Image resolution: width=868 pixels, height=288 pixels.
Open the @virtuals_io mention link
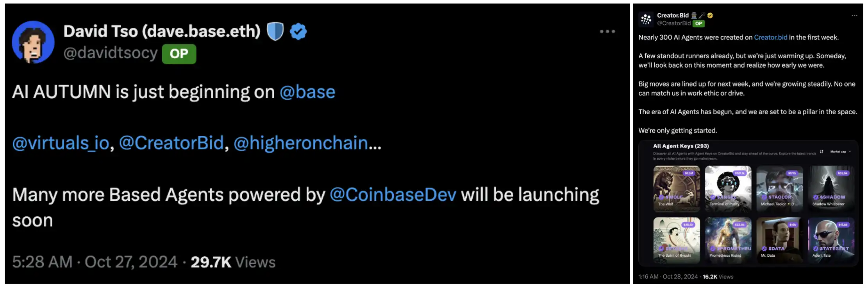point(61,143)
